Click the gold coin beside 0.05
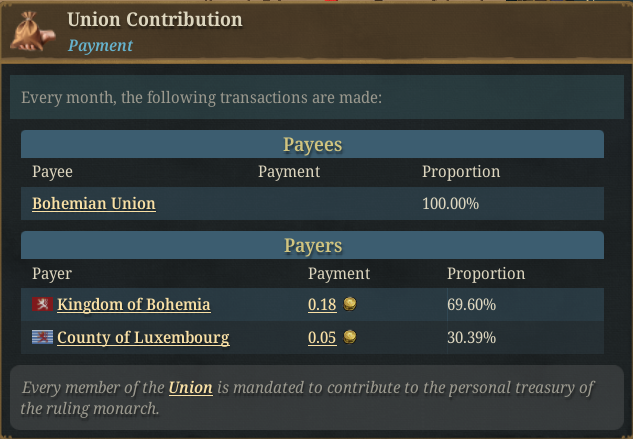633x439 pixels. tap(350, 337)
